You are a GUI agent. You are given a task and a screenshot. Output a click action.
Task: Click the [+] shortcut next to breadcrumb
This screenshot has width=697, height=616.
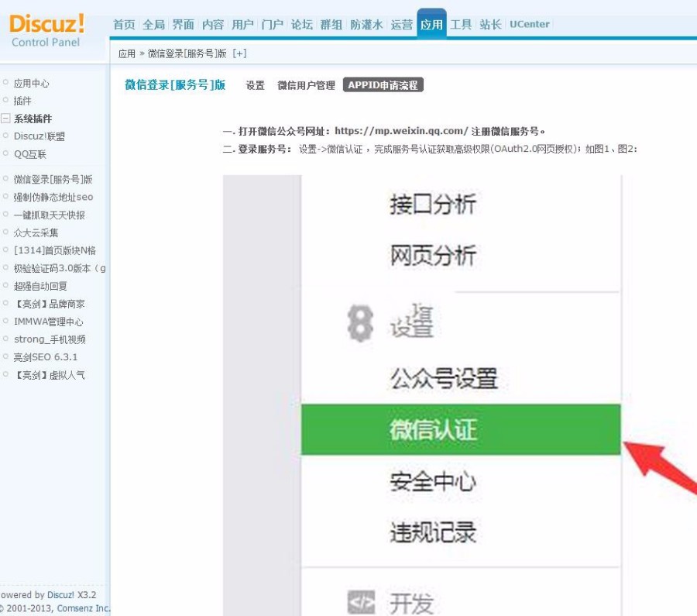[x=239, y=53]
